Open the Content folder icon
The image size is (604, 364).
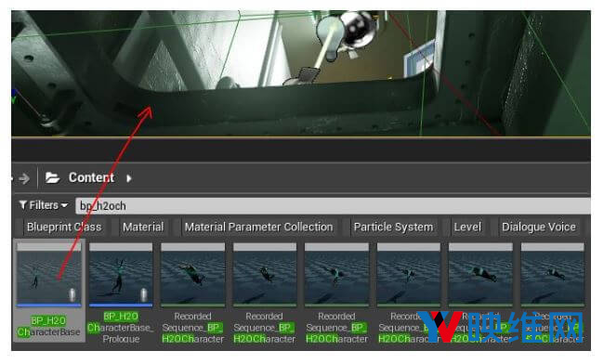(52, 177)
